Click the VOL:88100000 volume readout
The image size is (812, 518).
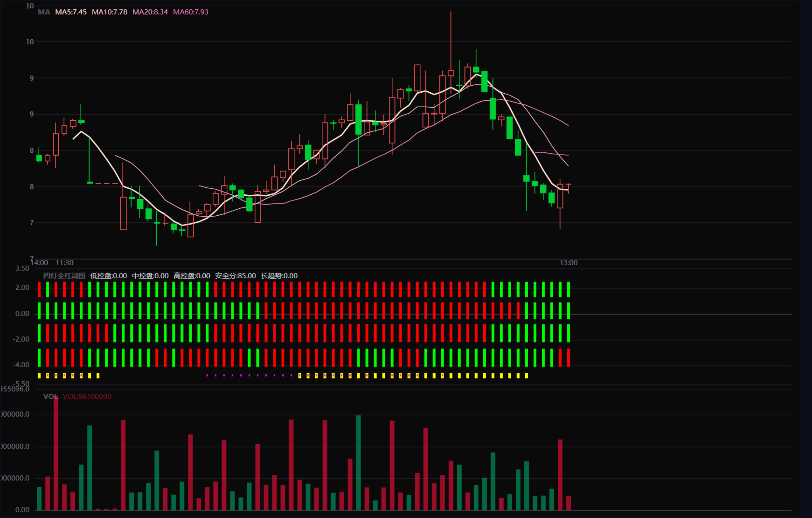(87, 396)
